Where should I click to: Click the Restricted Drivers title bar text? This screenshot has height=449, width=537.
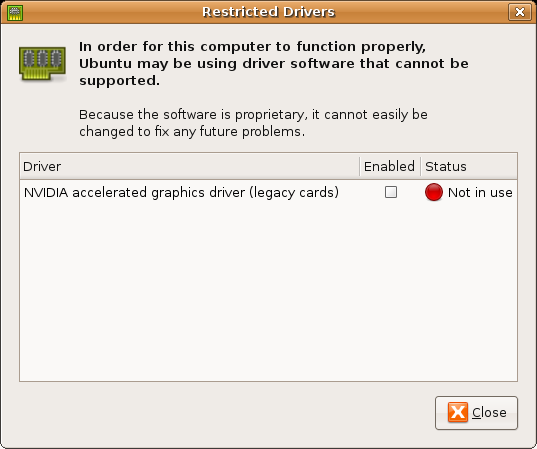[x=268, y=12]
